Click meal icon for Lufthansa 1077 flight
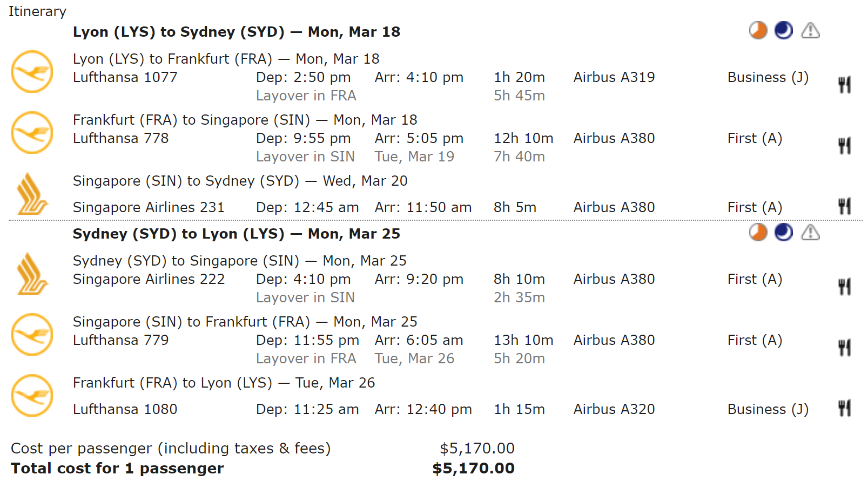Viewport: 868px width, 488px height. [x=845, y=85]
